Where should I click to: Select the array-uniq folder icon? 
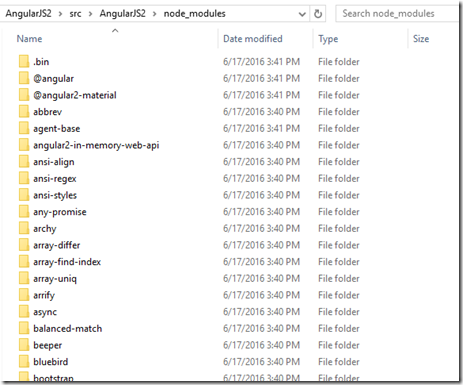pos(24,278)
